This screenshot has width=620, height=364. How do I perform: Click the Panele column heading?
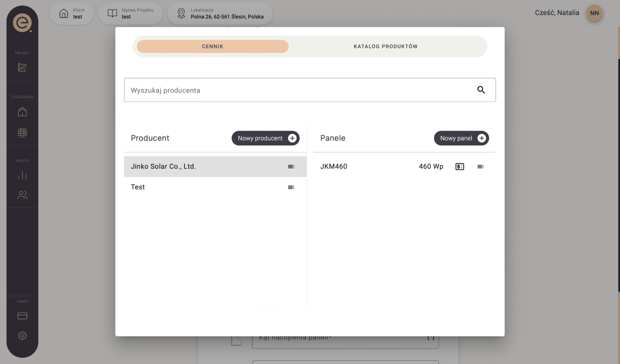tap(333, 138)
